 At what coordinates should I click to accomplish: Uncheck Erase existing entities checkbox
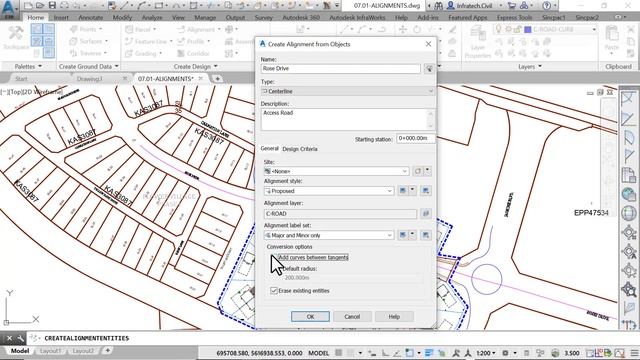(x=274, y=291)
